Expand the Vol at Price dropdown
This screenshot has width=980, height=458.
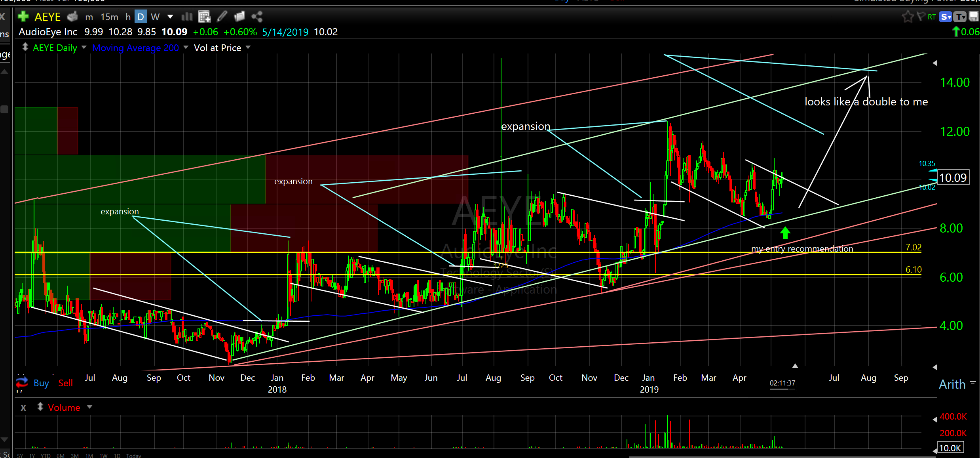coord(248,48)
